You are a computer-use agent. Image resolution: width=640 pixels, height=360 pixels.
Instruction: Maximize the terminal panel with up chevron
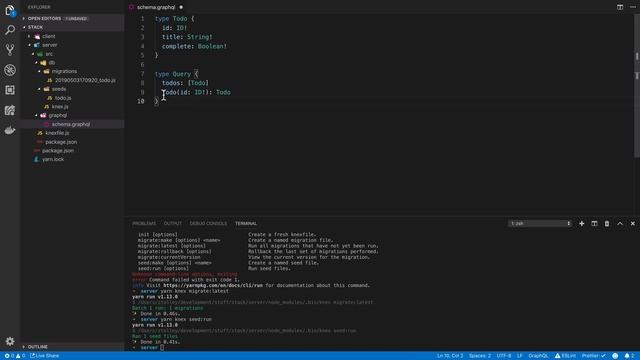620,224
